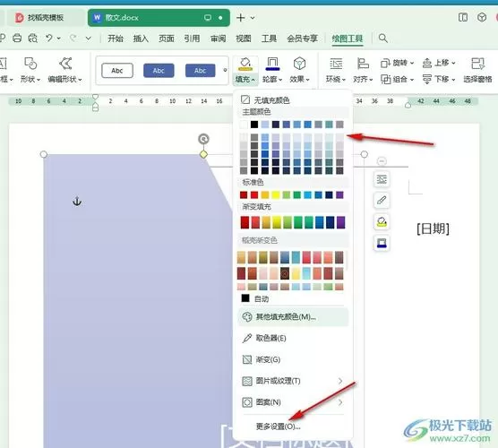498x448 pixels.
Task: Click the undo arrow icon
Action: (x=49, y=39)
